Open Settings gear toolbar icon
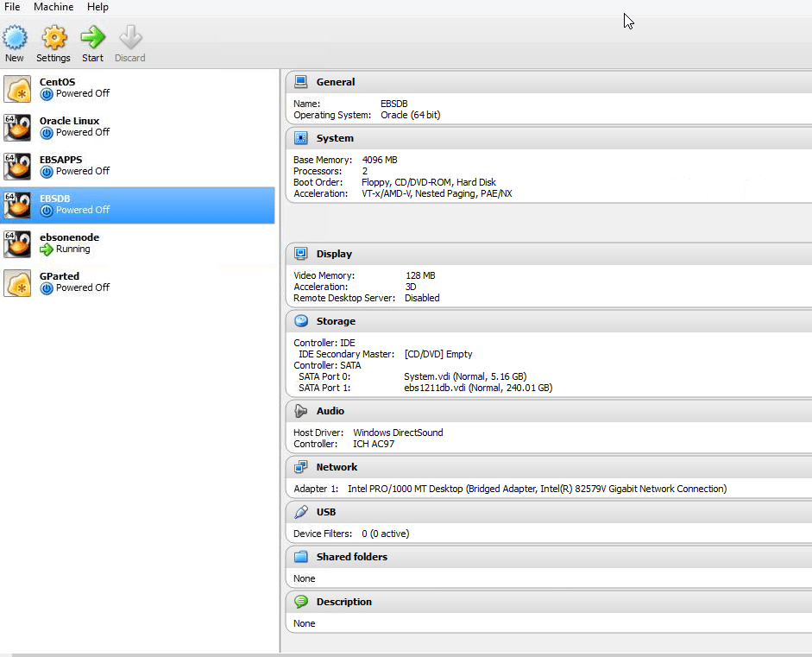The image size is (812, 657). pos(54,37)
